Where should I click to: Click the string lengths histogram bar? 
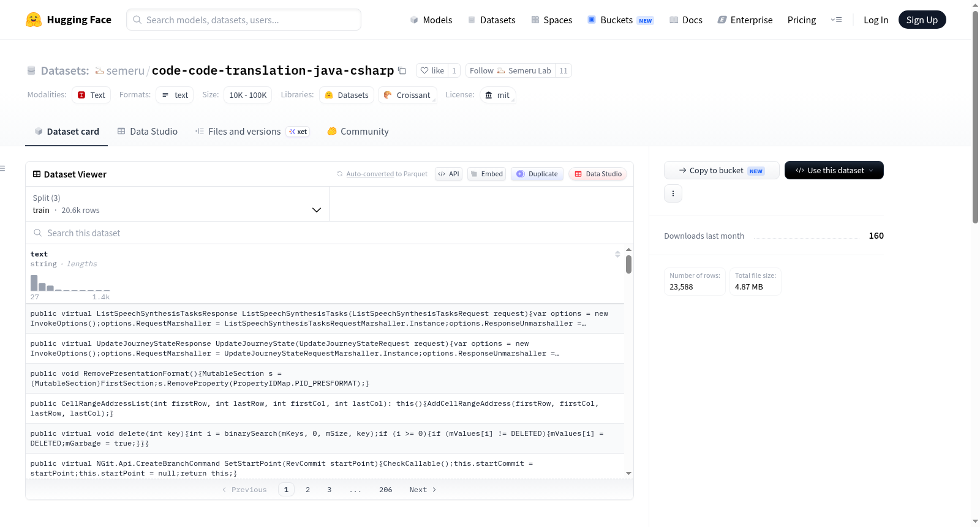(34, 282)
